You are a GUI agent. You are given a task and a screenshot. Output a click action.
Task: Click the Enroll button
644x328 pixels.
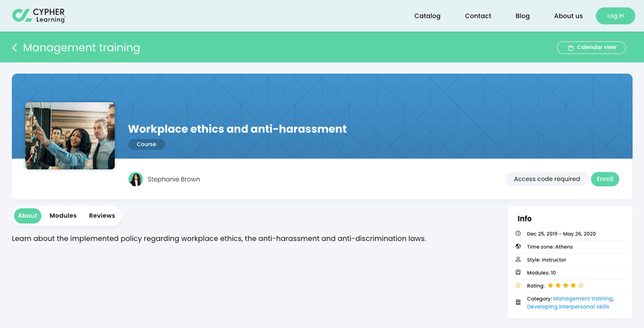(605, 179)
